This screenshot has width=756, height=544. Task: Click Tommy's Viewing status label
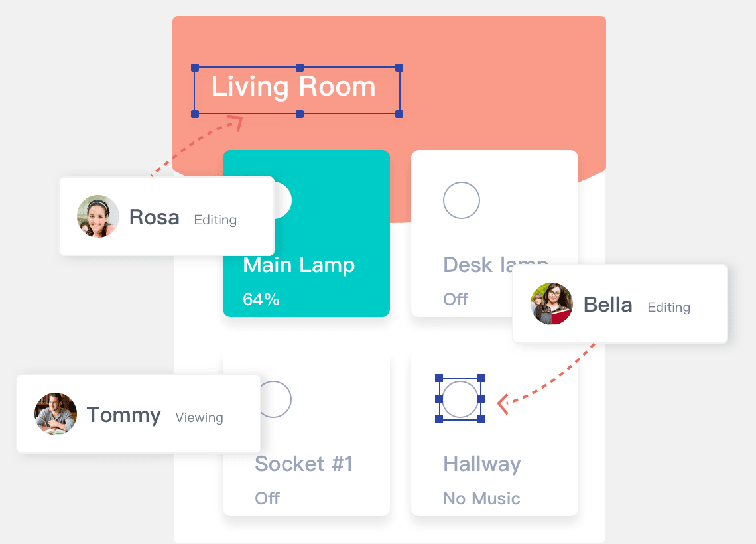[x=199, y=417]
